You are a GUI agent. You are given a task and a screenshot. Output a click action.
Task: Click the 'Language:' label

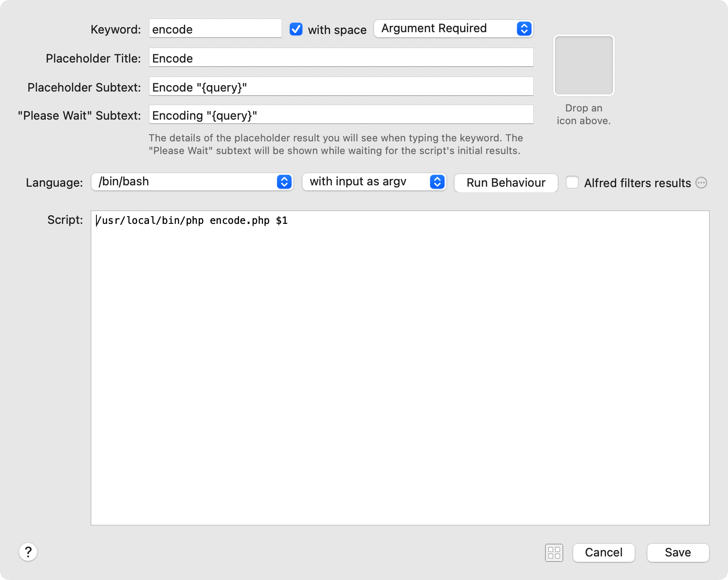[54, 183]
